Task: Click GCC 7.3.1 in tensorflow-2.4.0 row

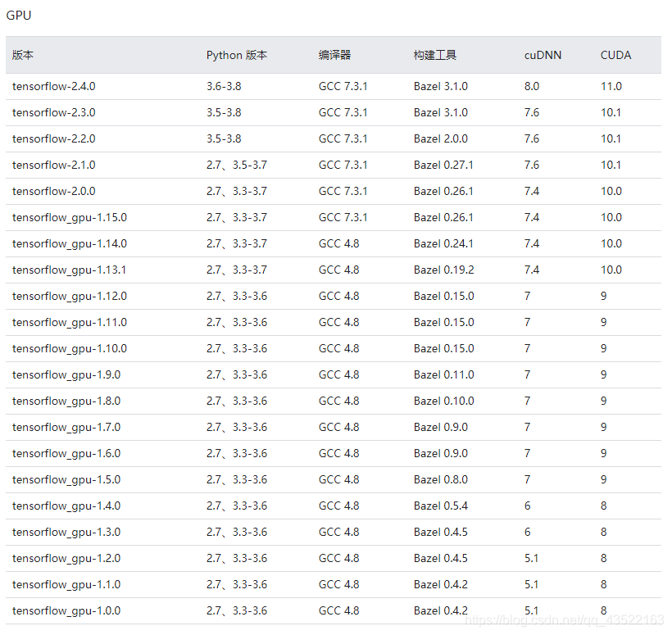Action: click(x=343, y=86)
